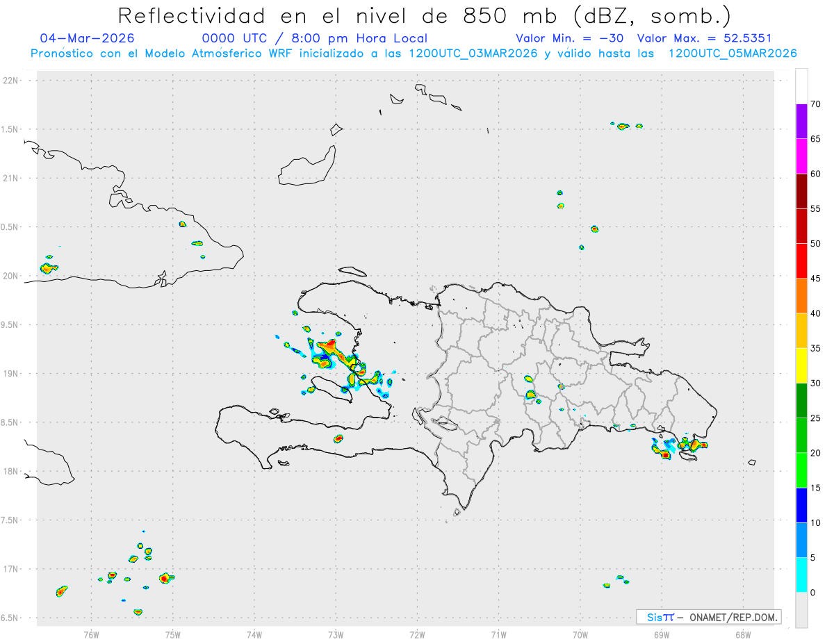Click the colorbar tick label '65'

(x=816, y=139)
